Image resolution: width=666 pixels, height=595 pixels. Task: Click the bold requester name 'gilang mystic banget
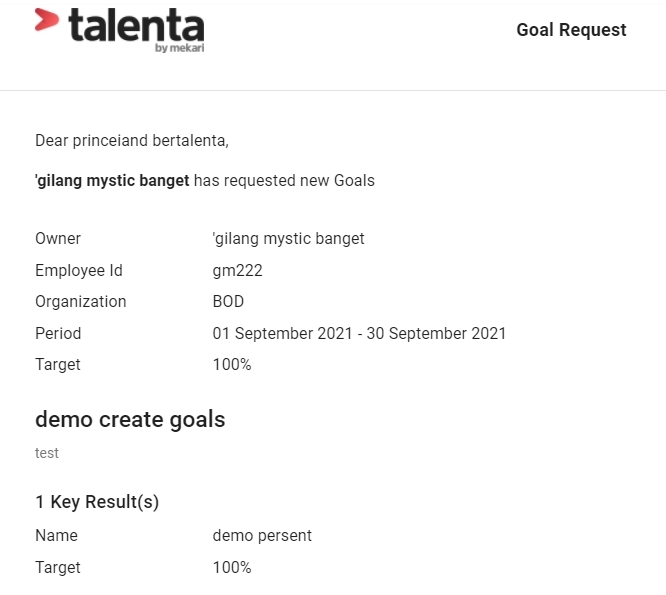pos(112,181)
